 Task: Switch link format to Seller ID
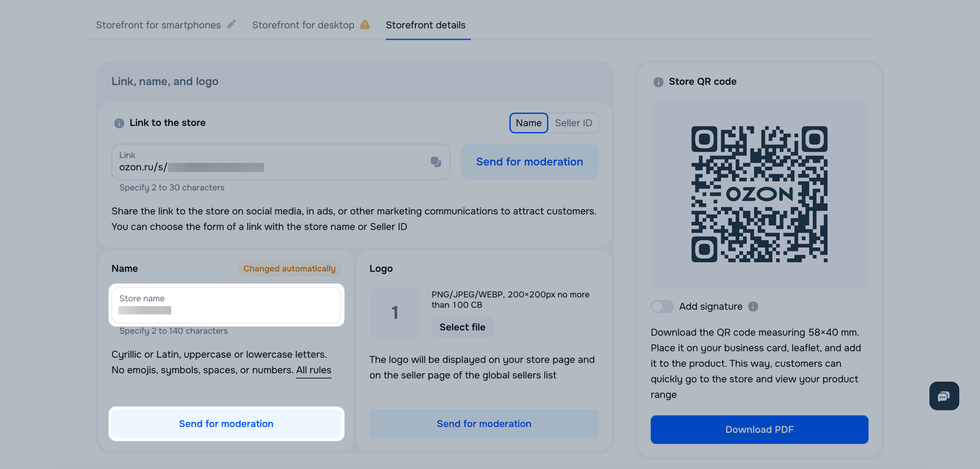(573, 123)
